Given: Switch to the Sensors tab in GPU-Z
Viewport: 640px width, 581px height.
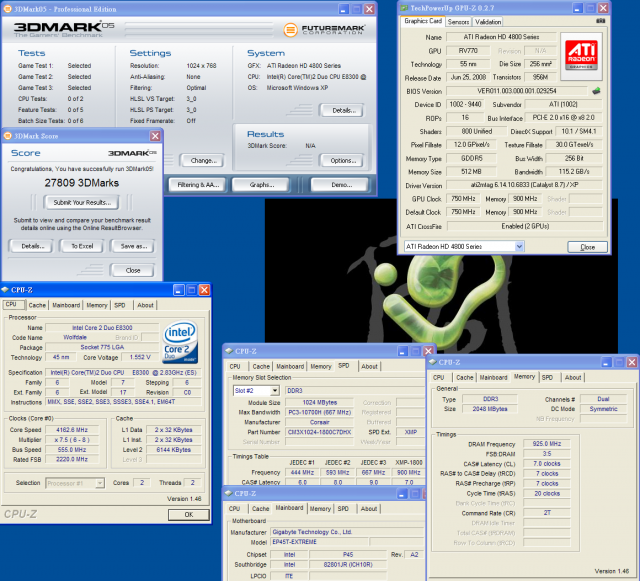Looking at the screenshot, I should 458,22.
